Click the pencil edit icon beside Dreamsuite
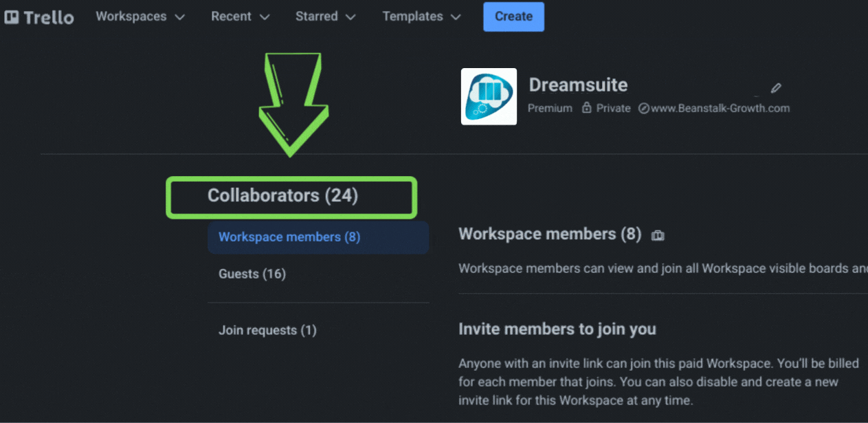 click(775, 88)
